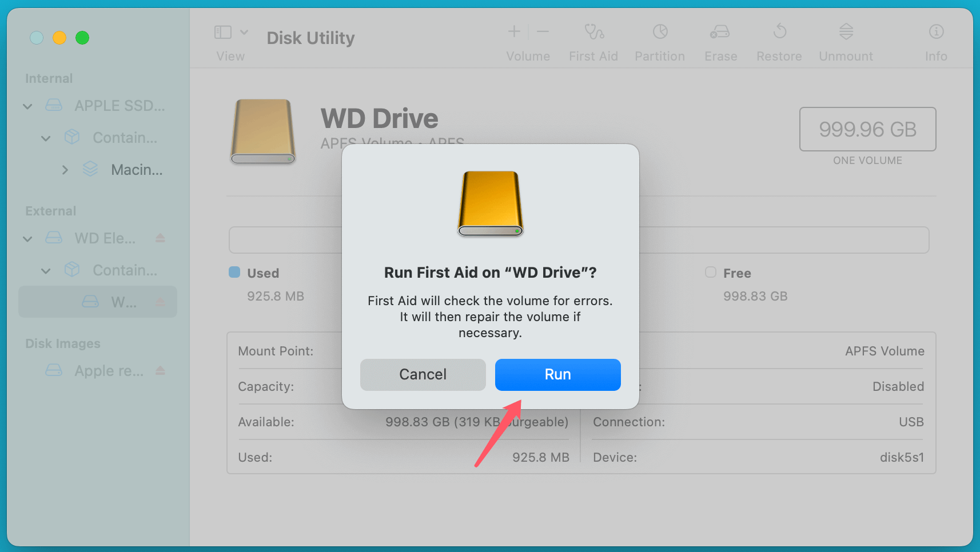This screenshot has width=980, height=552.
Task: Run First Aid on WD Drive
Action: click(557, 374)
